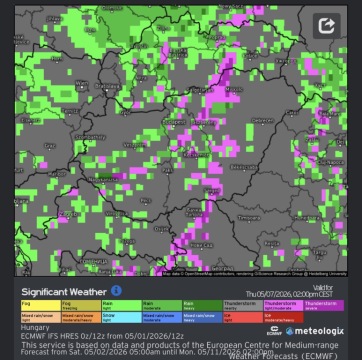Click Szombathely city label on the map
This screenshot has width=362, height=360.
pyautogui.click(x=90, y=137)
